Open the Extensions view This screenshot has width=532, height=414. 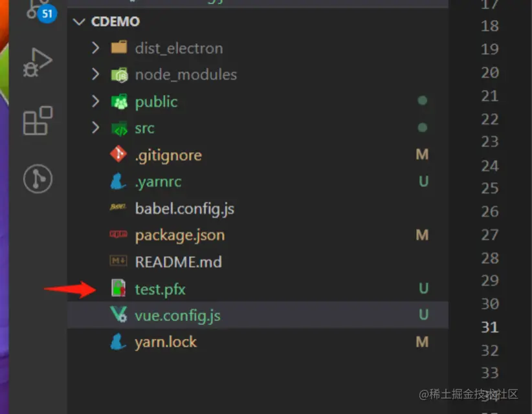click(x=38, y=121)
